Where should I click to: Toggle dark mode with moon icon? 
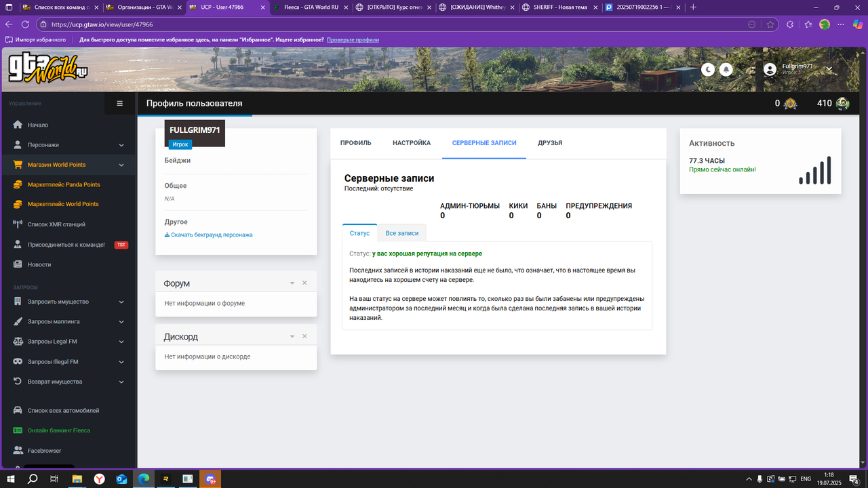click(x=708, y=69)
